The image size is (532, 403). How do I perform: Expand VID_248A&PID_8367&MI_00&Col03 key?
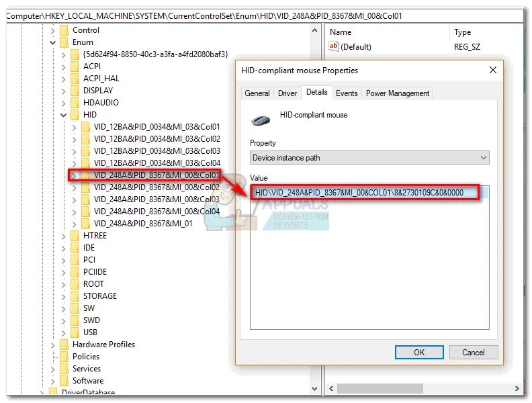coord(75,199)
